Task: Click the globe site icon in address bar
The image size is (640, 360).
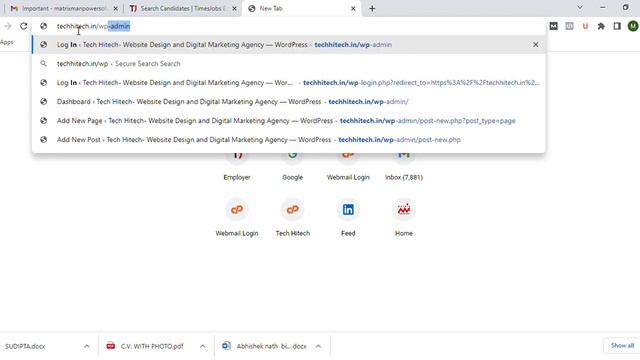Action: pos(43,26)
